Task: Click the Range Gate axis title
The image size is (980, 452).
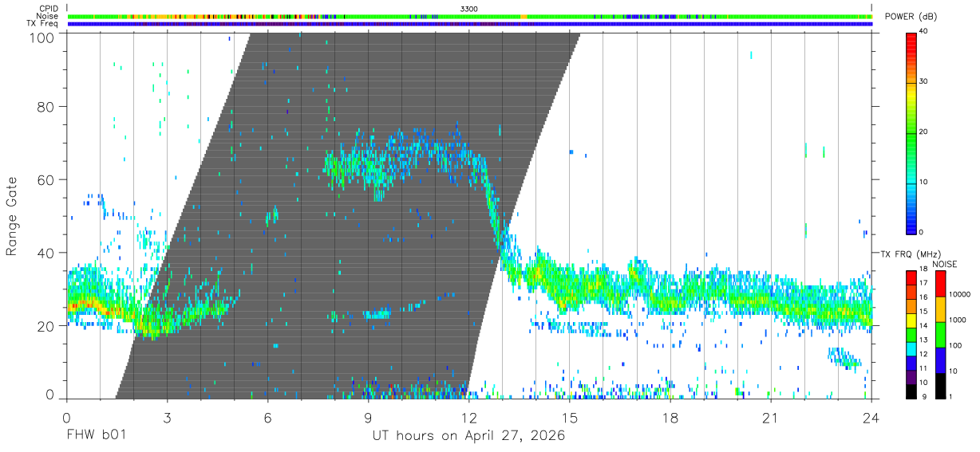Action: 12,216
